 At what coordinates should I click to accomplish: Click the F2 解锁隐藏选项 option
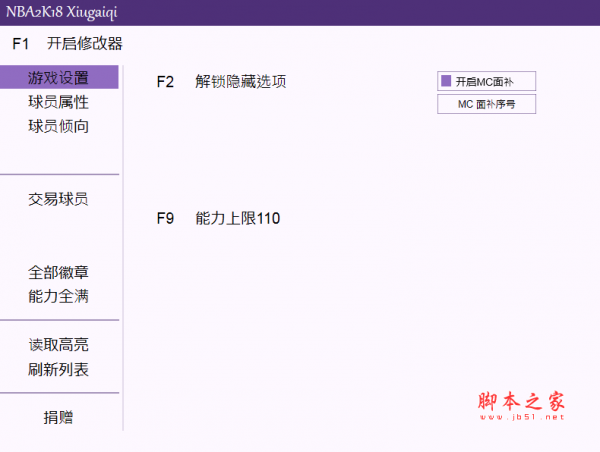coord(222,82)
